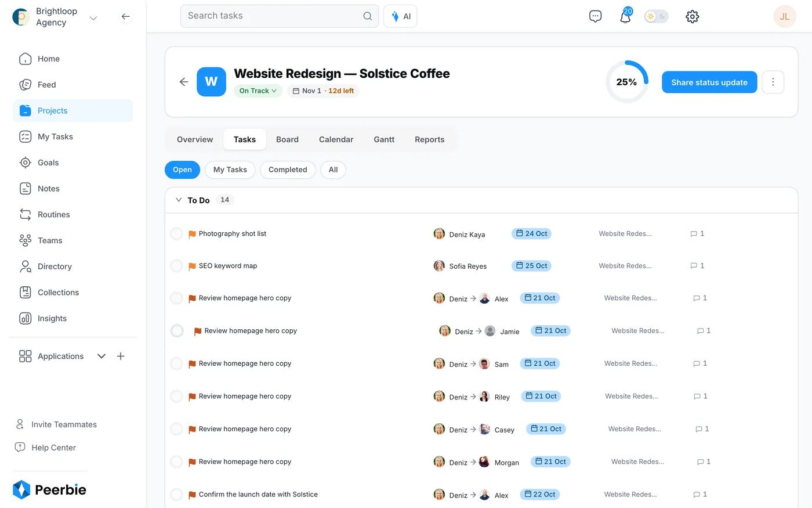Open the Brightloop Agency workspace dropdown
The image size is (812, 508).
[93, 18]
